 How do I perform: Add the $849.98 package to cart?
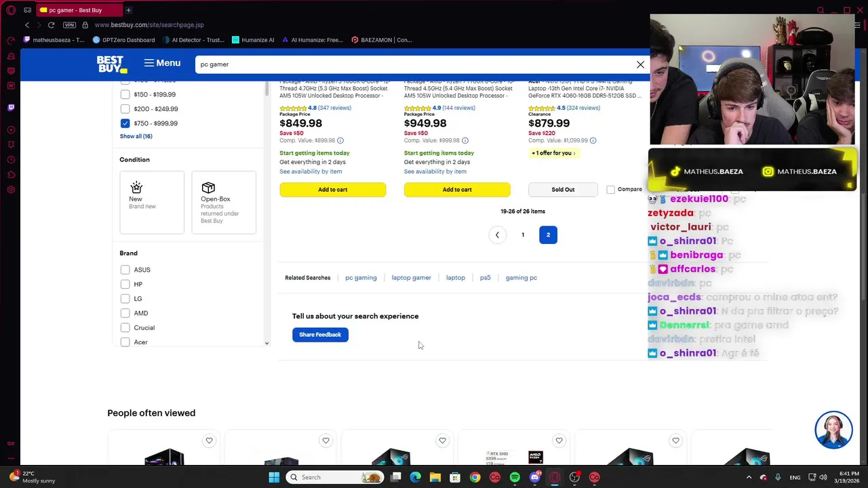333,190
